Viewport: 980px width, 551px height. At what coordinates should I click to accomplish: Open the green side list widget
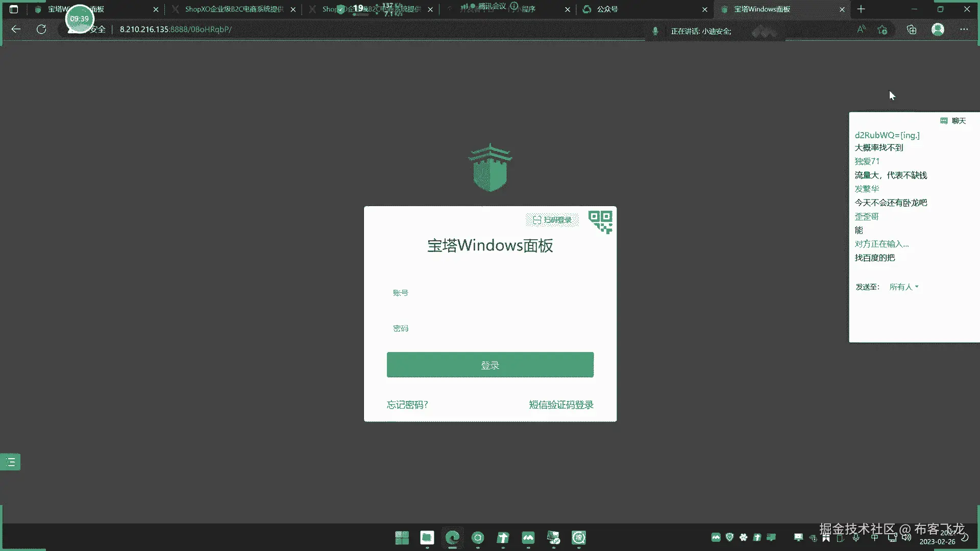click(10, 462)
